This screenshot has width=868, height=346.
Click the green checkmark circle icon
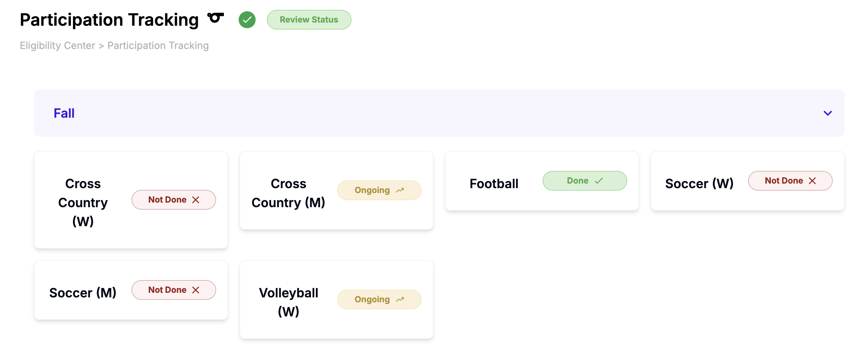247,20
